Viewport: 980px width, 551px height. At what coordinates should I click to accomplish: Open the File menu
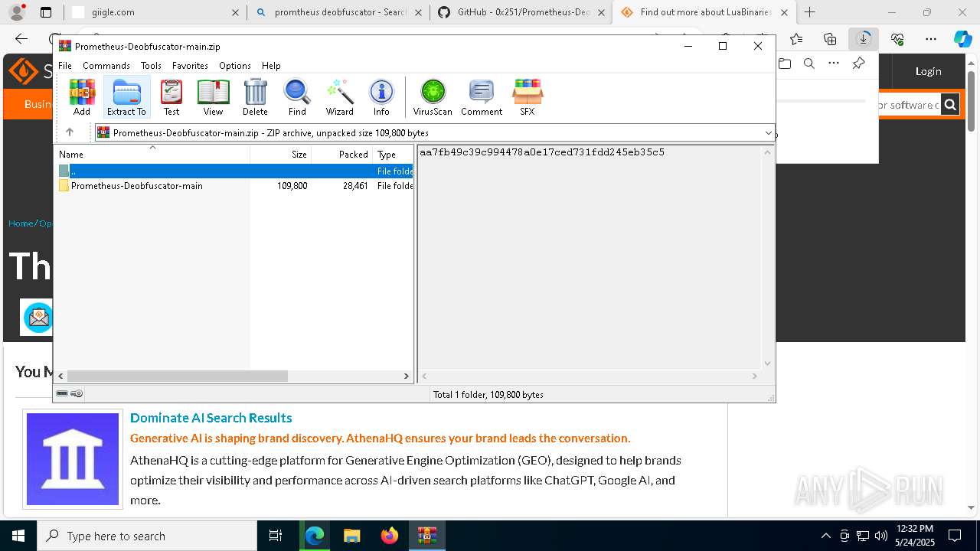click(65, 66)
